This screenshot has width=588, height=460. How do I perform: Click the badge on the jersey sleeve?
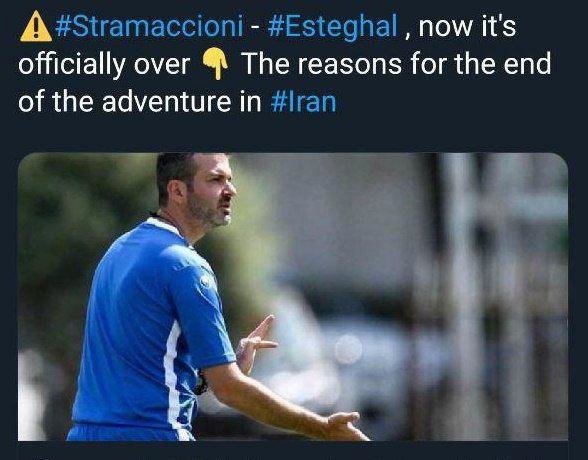point(206,280)
